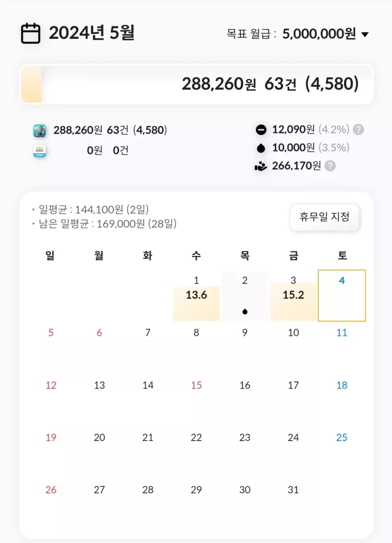The height and width of the screenshot is (543, 392).
Task: Expand the 목표 월급 dropdown arrow
Action: [365, 34]
